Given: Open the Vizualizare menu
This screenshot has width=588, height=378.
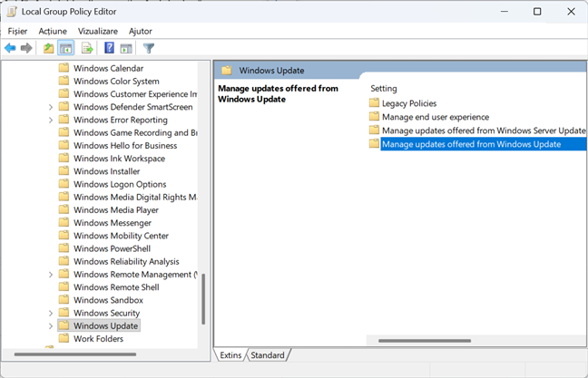Looking at the screenshot, I should point(98,31).
